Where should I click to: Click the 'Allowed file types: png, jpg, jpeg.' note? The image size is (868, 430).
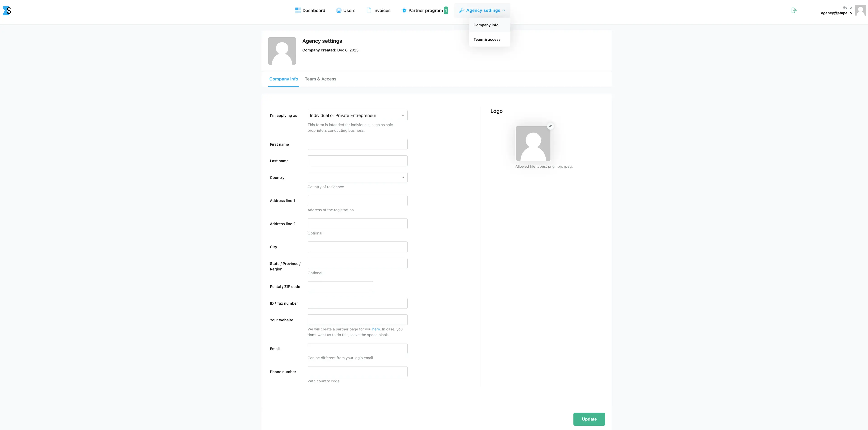click(544, 167)
